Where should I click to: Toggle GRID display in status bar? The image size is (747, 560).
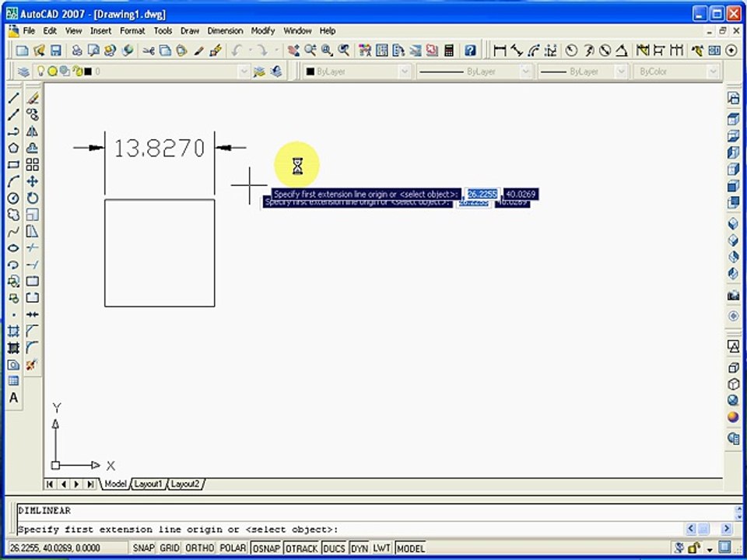170,548
